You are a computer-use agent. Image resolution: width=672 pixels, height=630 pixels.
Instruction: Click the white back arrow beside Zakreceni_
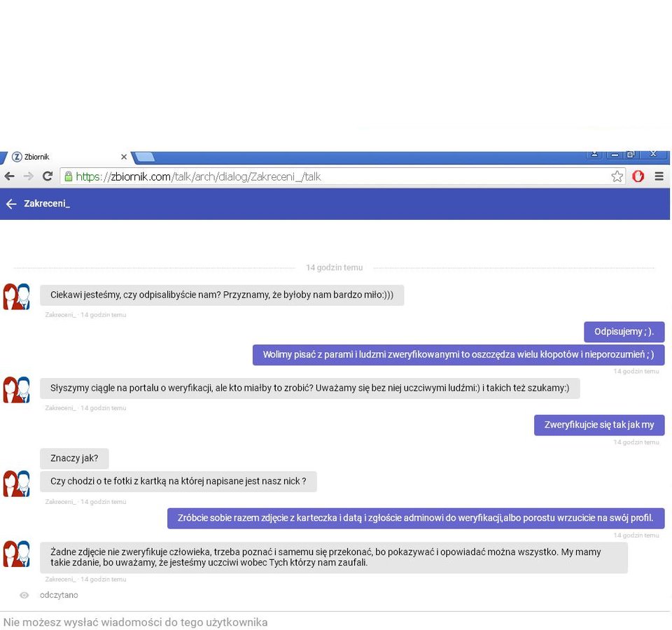(10, 204)
